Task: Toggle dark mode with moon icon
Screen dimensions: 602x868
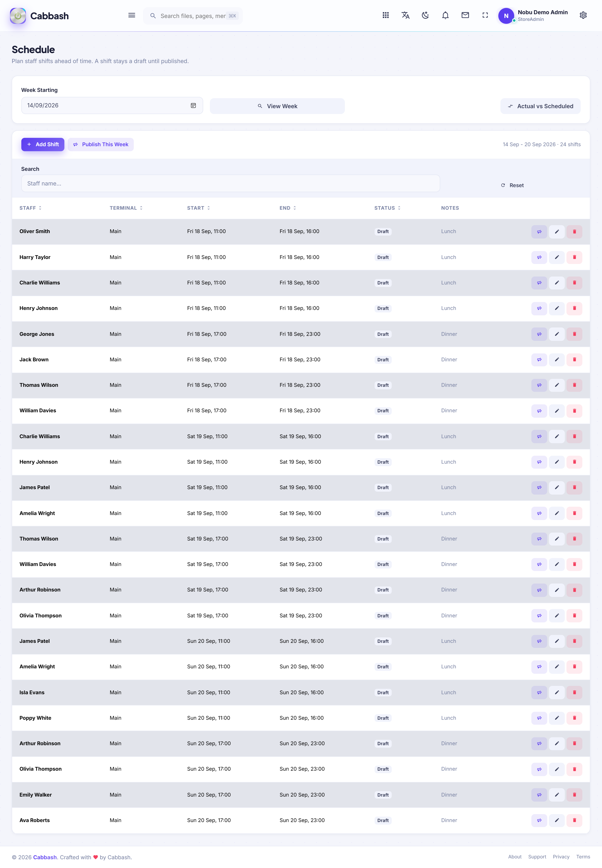Action: (x=425, y=15)
